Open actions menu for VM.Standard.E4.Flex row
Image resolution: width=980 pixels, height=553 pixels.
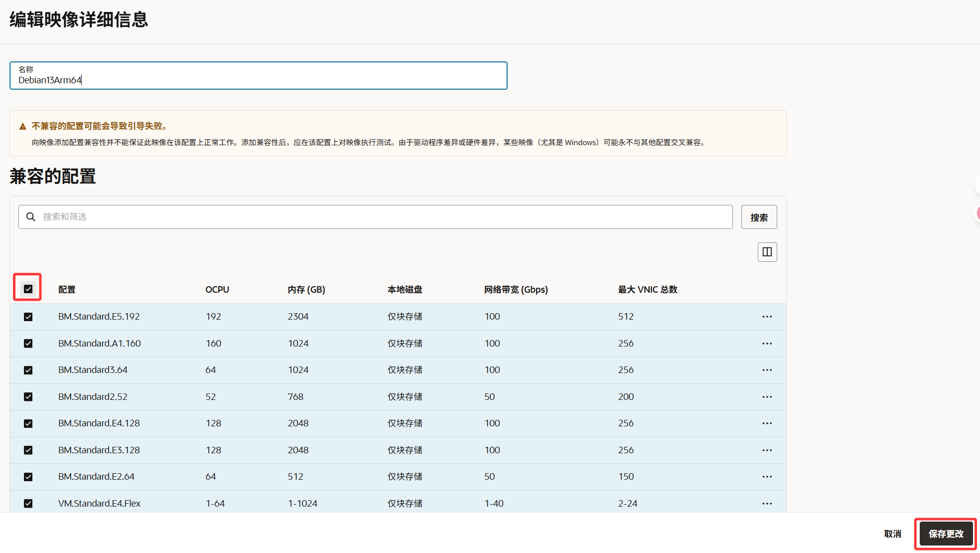767,504
